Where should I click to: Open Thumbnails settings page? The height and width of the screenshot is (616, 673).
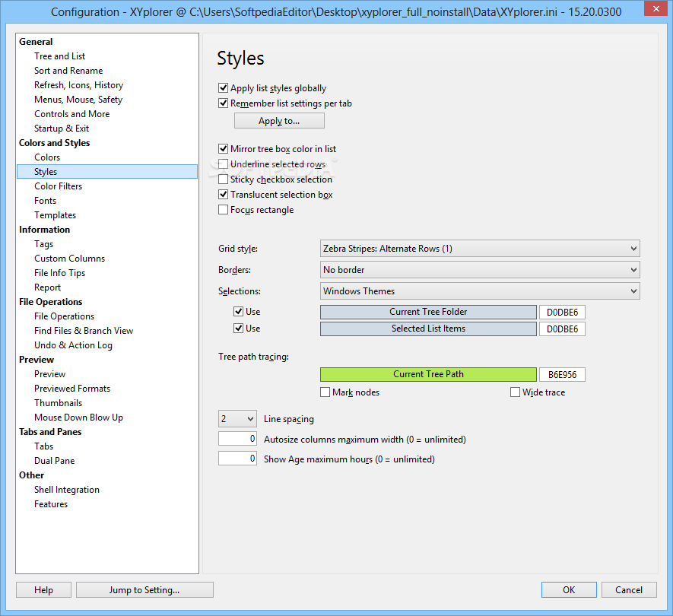point(59,403)
